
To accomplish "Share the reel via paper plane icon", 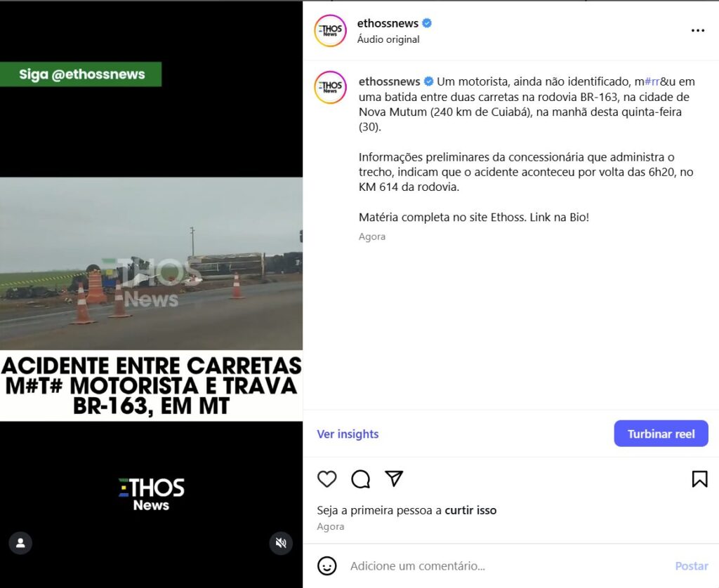I will pyautogui.click(x=394, y=479).
